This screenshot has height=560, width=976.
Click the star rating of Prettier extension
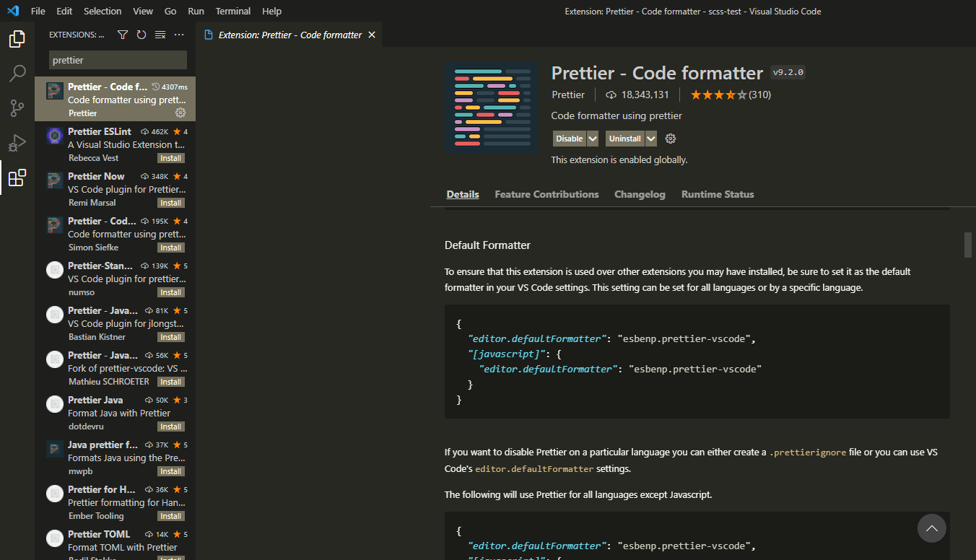pos(718,95)
